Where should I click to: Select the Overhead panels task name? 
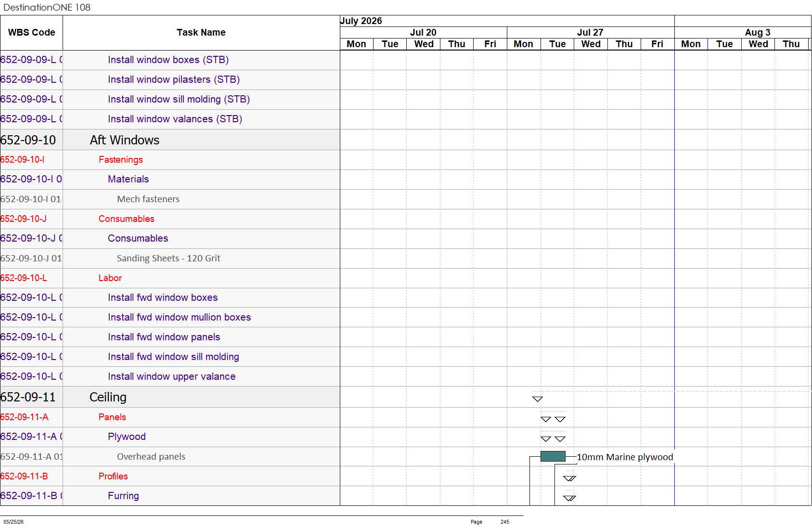click(x=151, y=456)
